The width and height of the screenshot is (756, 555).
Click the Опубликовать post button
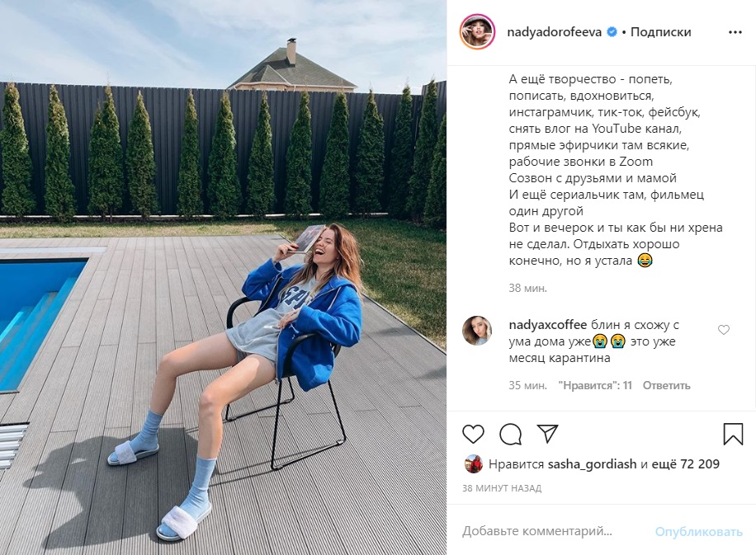coord(698,532)
